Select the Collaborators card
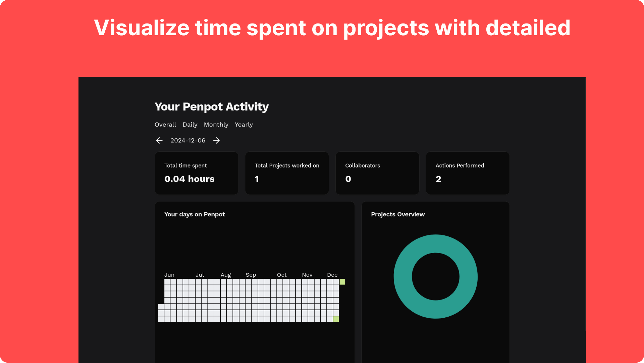This screenshot has width=644, height=363. click(x=377, y=173)
